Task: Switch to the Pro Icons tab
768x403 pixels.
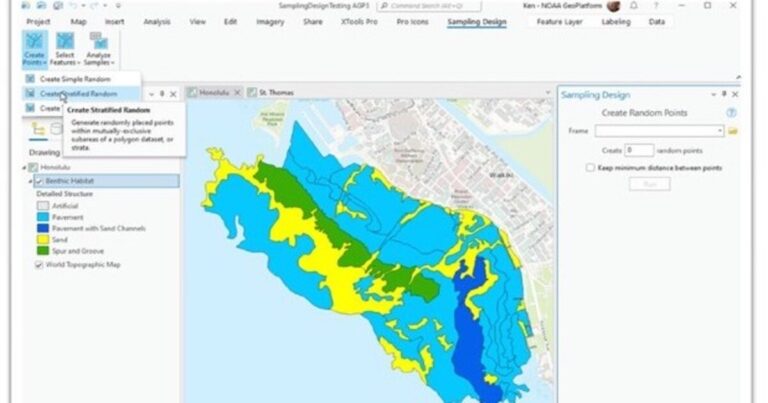Action: pos(412,22)
